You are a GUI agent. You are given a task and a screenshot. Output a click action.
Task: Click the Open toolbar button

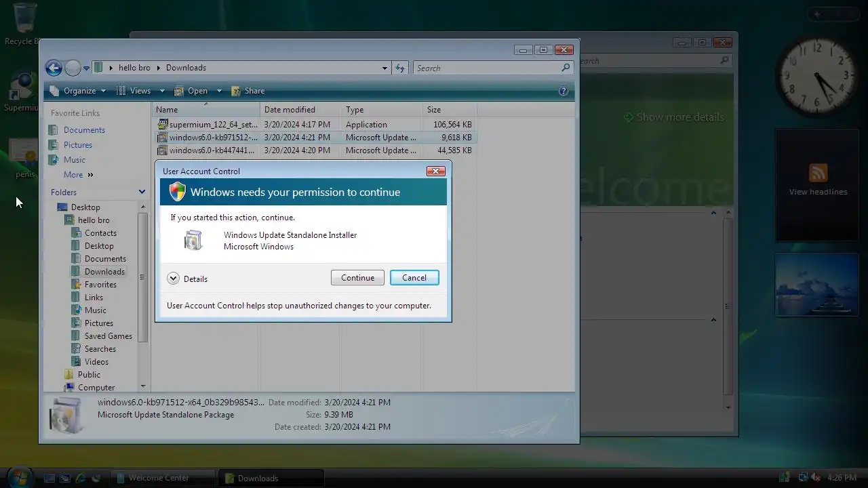click(192, 91)
